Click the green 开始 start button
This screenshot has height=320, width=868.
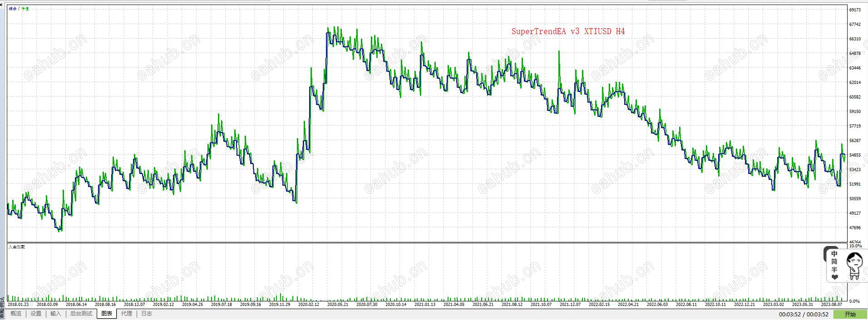(850, 314)
